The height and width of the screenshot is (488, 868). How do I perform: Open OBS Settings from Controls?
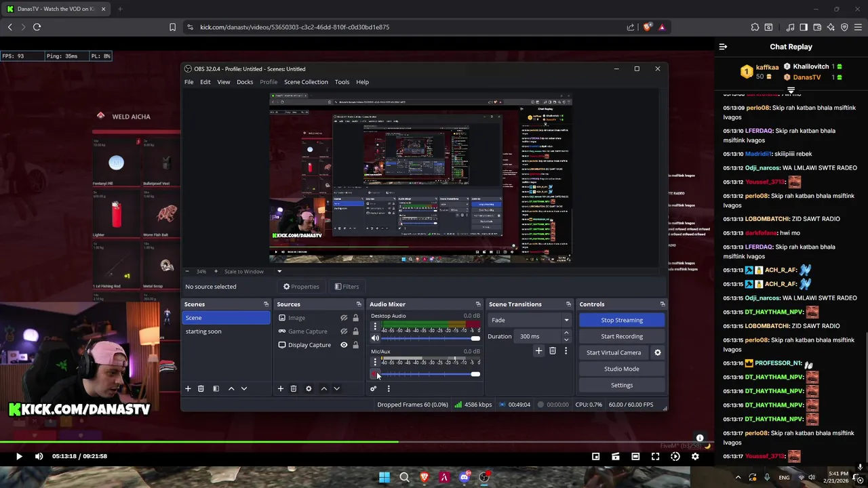pyautogui.click(x=622, y=385)
